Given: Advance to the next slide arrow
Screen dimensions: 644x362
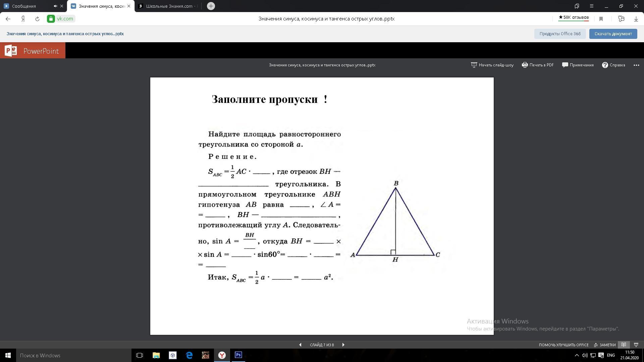Looking at the screenshot, I should click(343, 345).
